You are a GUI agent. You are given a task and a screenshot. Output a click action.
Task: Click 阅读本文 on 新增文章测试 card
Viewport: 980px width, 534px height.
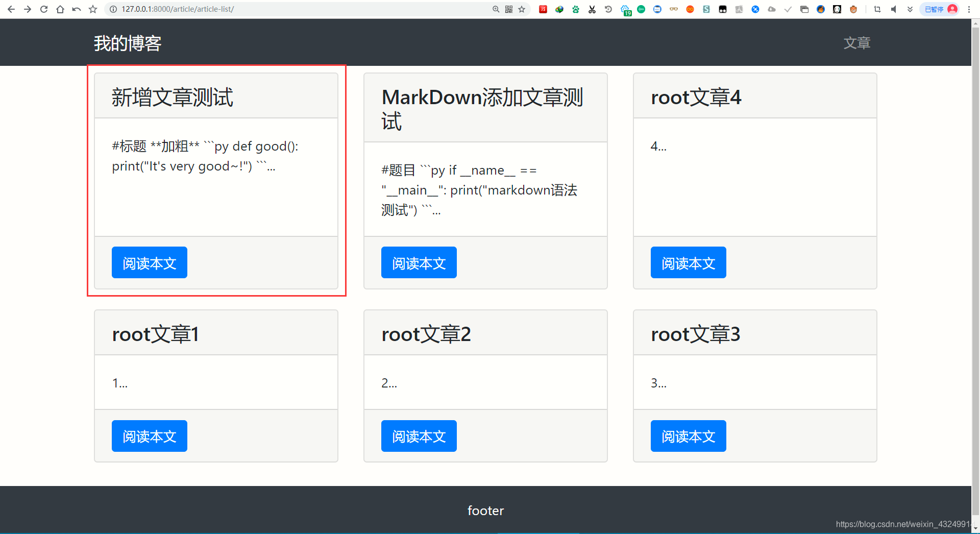point(150,262)
